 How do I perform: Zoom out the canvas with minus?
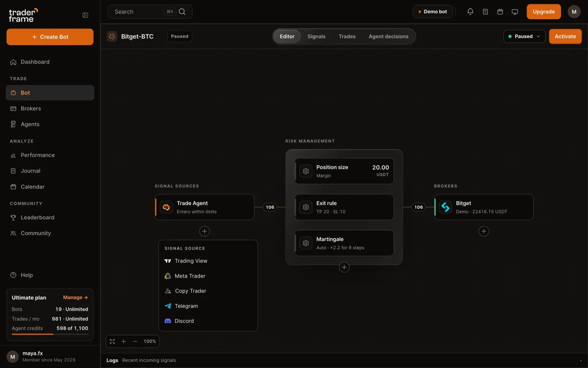[x=135, y=341]
